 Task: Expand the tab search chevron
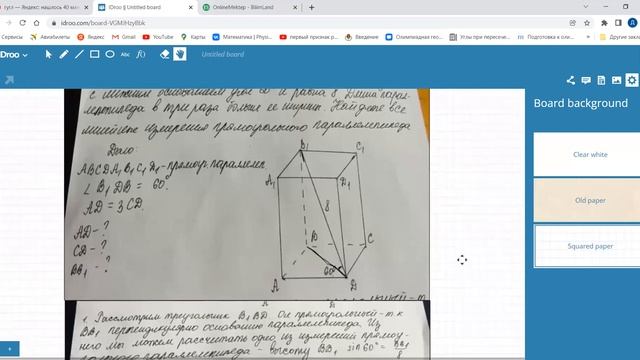tap(586, 7)
